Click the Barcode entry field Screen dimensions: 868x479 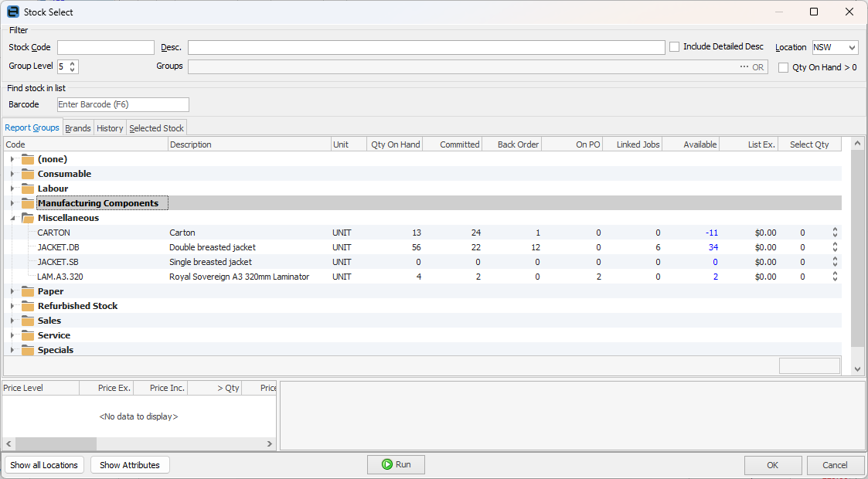tap(122, 104)
